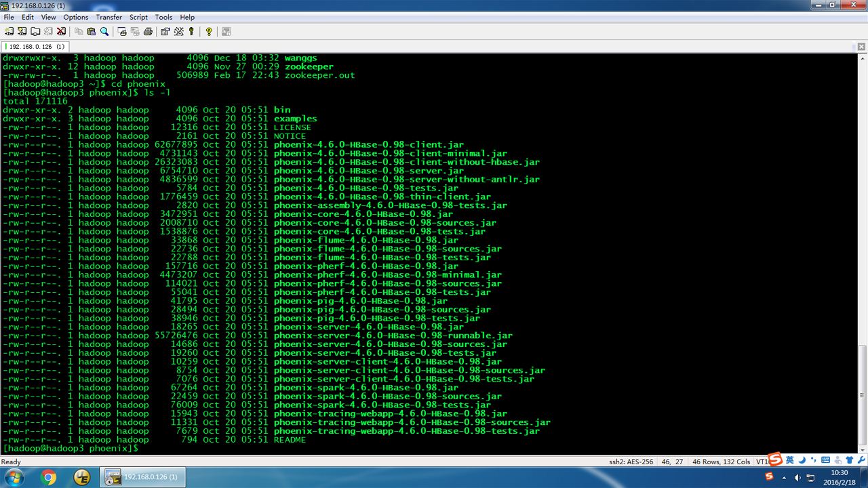868x488 pixels.
Task: Click the '46 Rows, 132 Cols' status entry
Action: point(721,462)
